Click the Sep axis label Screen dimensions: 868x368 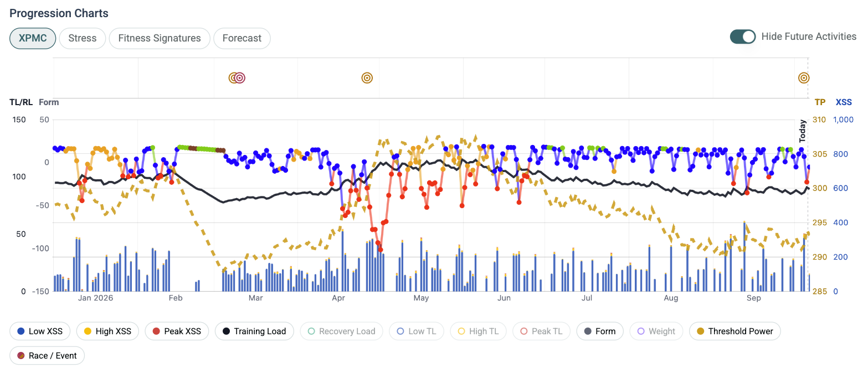pyautogui.click(x=754, y=299)
